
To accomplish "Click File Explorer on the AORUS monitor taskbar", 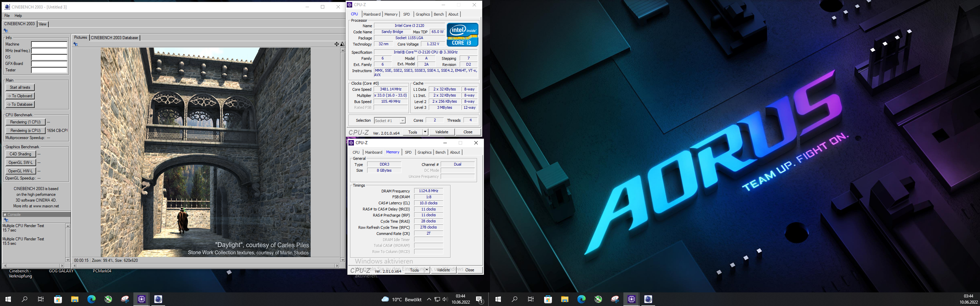I will point(565,299).
